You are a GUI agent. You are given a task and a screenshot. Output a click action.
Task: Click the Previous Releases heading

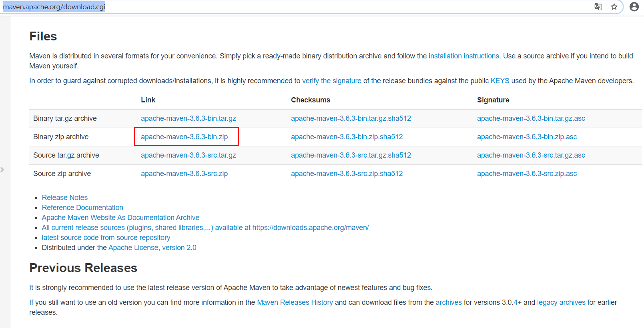[83, 268]
